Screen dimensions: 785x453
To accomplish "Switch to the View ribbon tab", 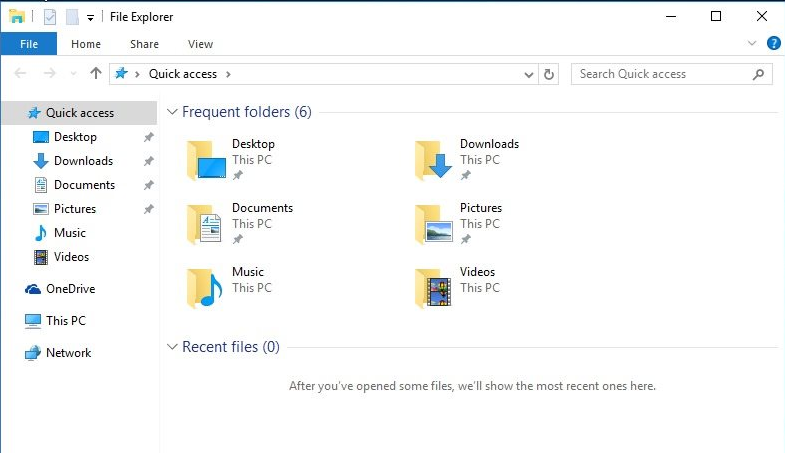I will 200,44.
